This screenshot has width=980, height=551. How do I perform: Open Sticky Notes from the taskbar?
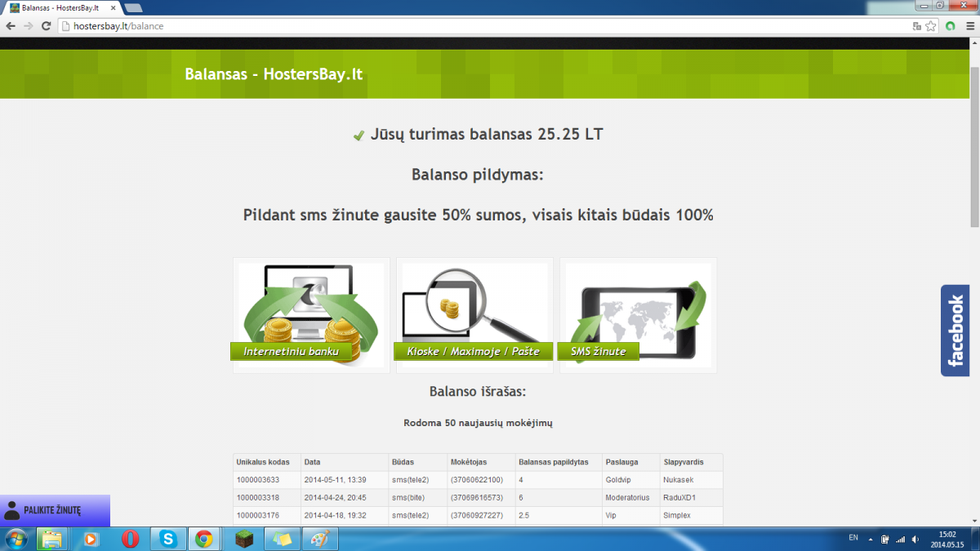(x=283, y=539)
